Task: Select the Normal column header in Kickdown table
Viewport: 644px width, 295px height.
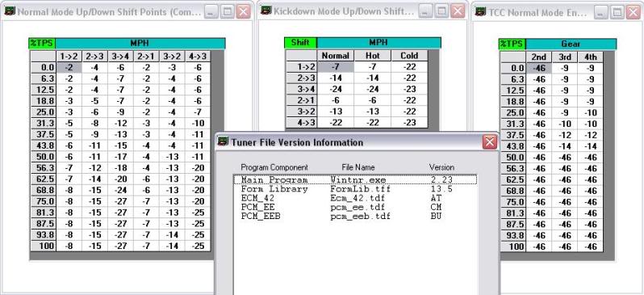Action: 336,56
